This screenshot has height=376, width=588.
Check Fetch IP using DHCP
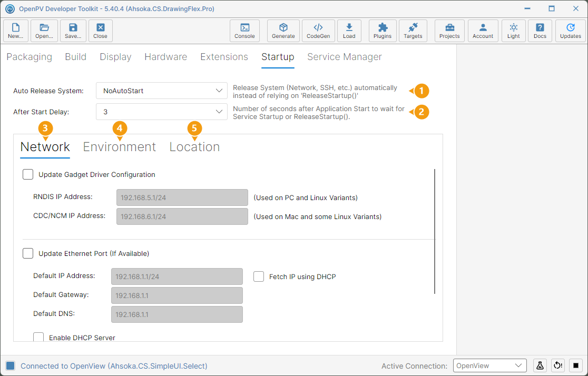point(259,276)
